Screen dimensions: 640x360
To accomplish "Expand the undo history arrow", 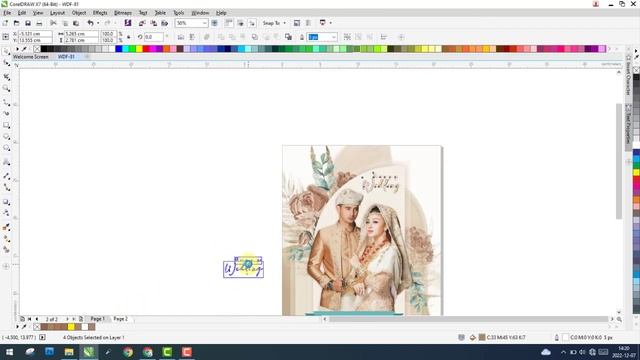I will click(98, 23).
